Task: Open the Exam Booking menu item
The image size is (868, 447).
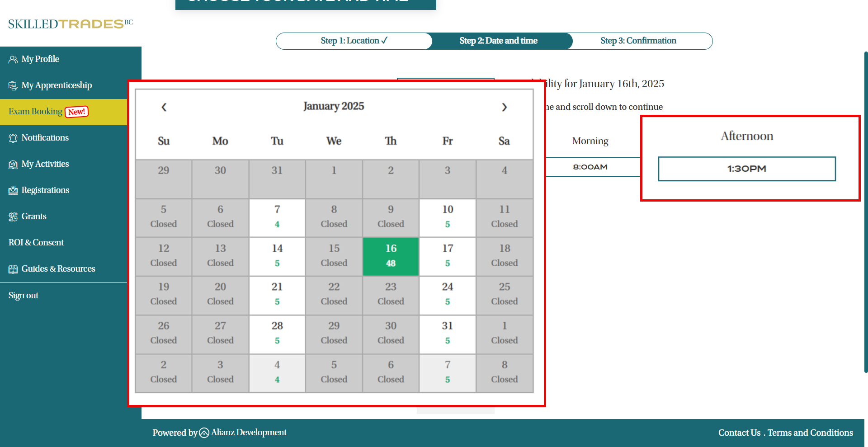Action: 36,112
